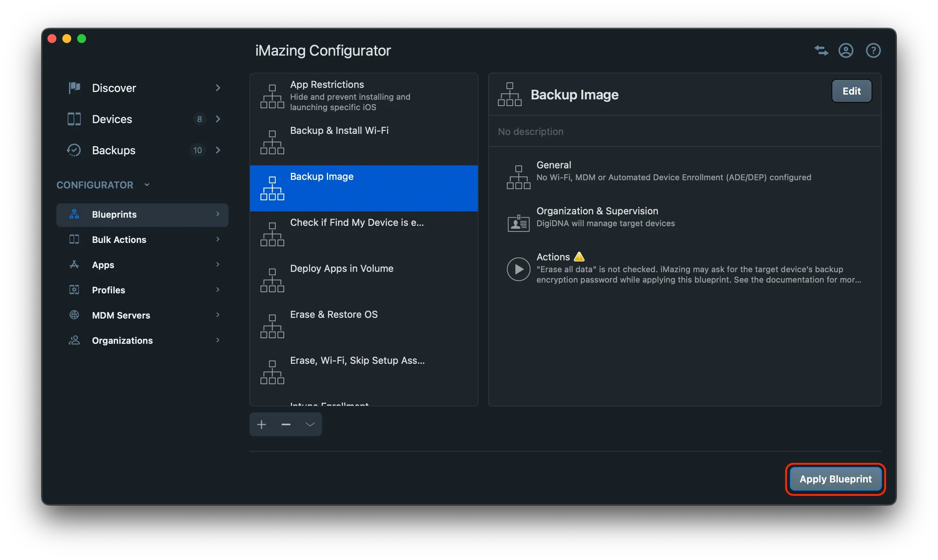Open Bulk Actions in the sidebar
Image resolution: width=938 pixels, height=560 pixels.
click(x=119, y=240)
